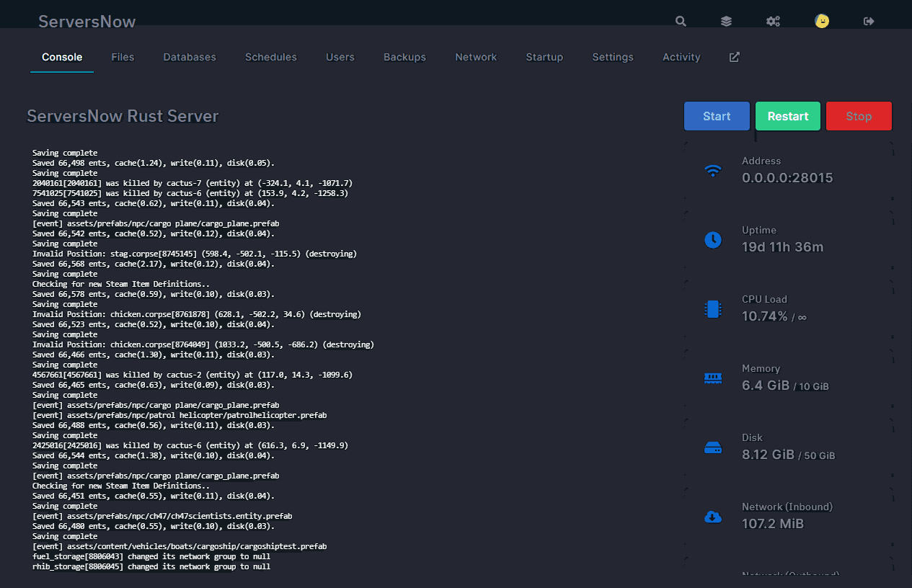Open the Databases tab

click(190, 57)
